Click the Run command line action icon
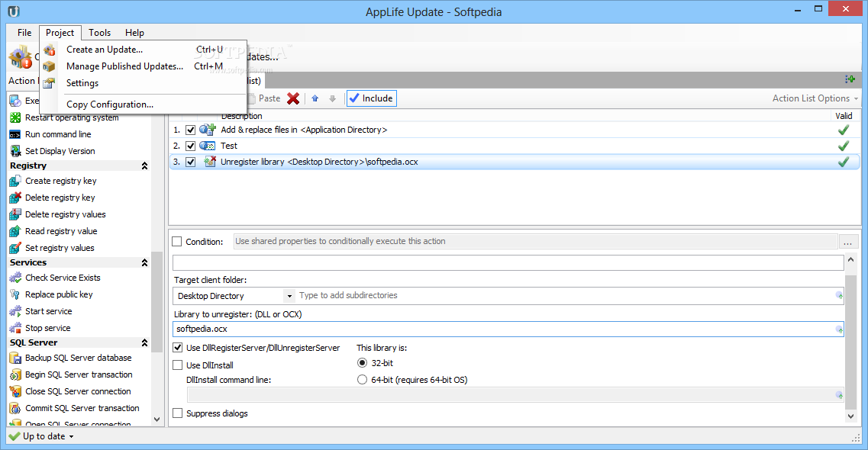The height and width of the screenshot is (450, 868). click(x=15, y=134)
